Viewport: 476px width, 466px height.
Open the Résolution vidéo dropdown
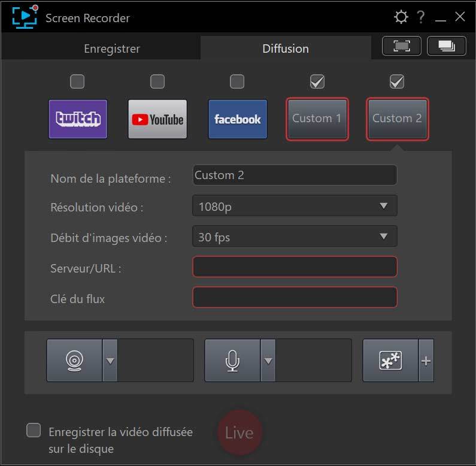point(295,206)
